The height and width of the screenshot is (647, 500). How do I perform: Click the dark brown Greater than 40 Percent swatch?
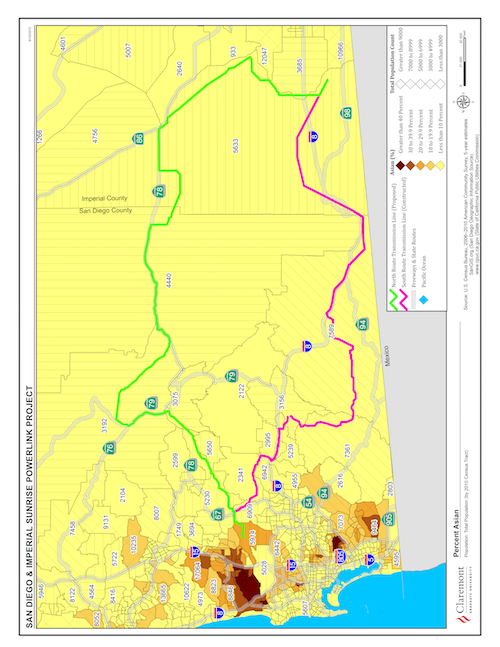click(x=399, y=166)
